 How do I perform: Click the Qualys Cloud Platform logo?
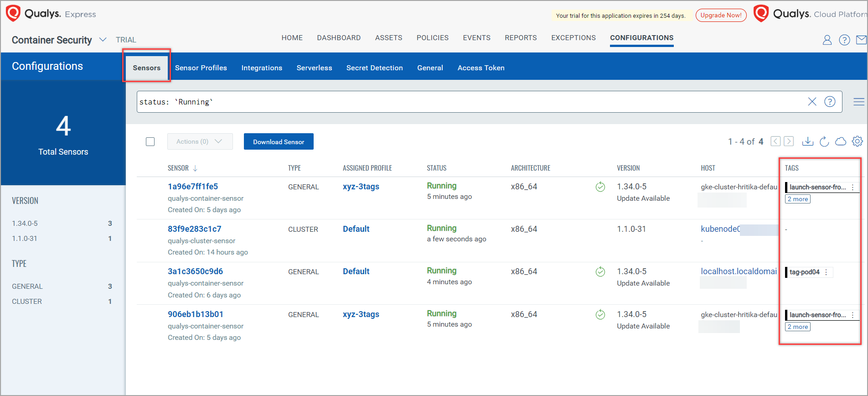[x=810, y=14]
